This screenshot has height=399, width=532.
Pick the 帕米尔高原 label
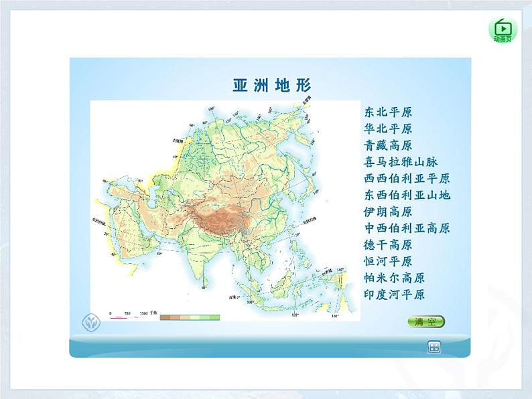click(394, 278)
